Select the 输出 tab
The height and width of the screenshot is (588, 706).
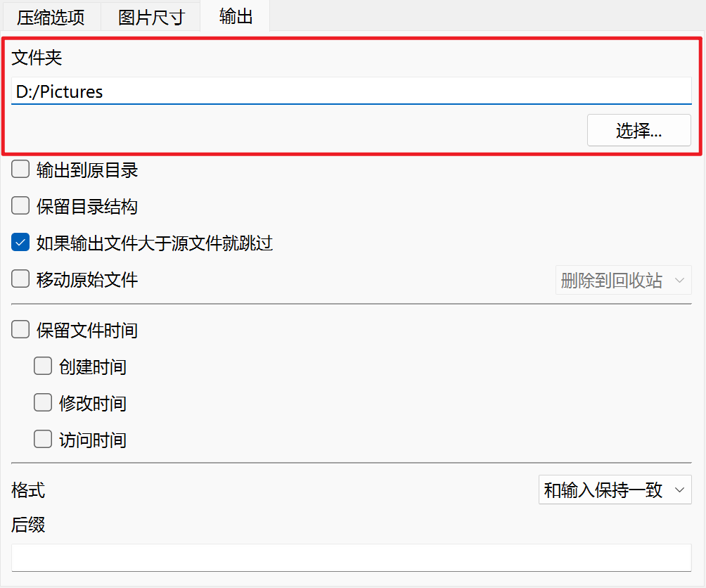[x=236, y=16]
